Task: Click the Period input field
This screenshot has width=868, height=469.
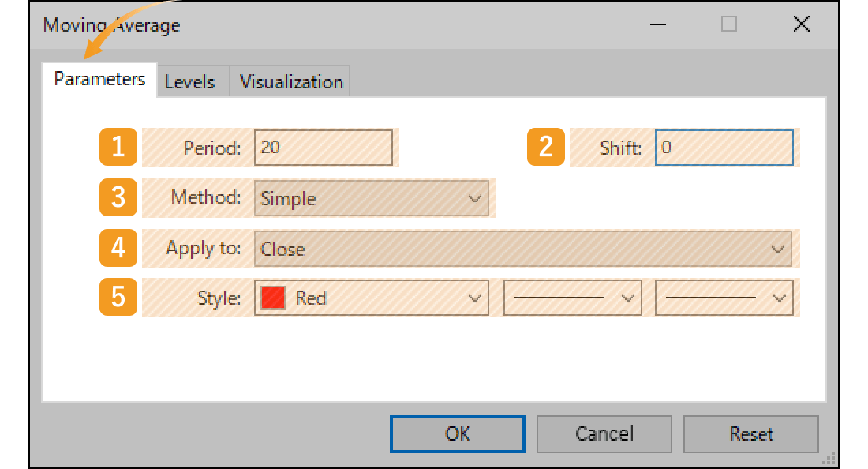Action: point(324,148)
